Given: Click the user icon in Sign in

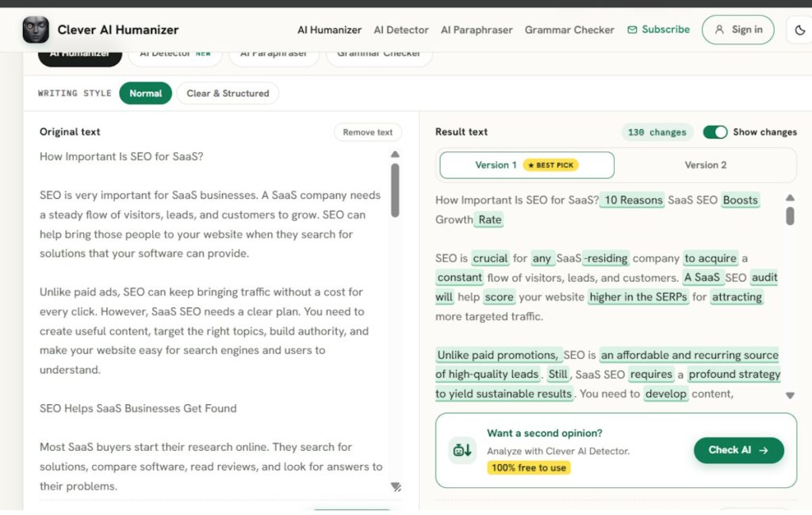Looking at the screenshot, I should pos(719,29).
